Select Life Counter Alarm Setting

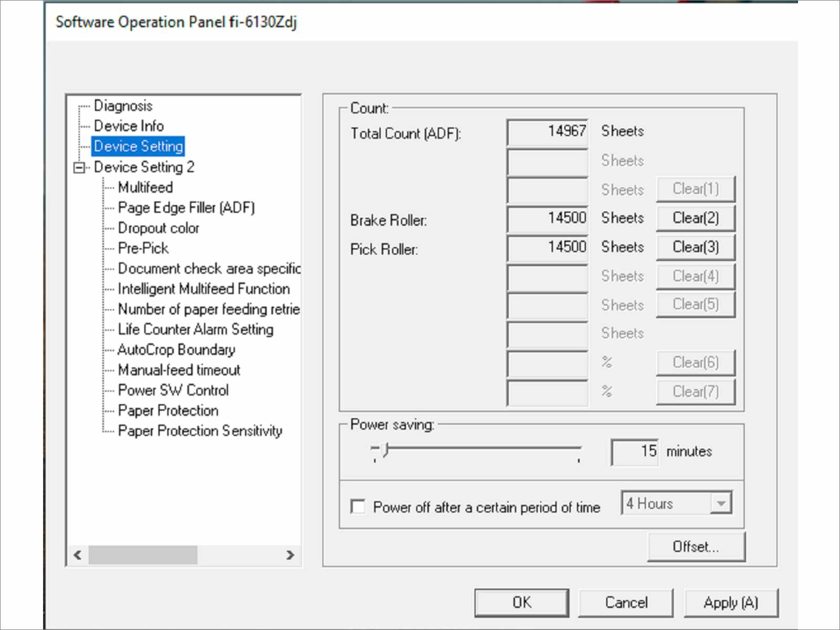[x=195, y=329]
